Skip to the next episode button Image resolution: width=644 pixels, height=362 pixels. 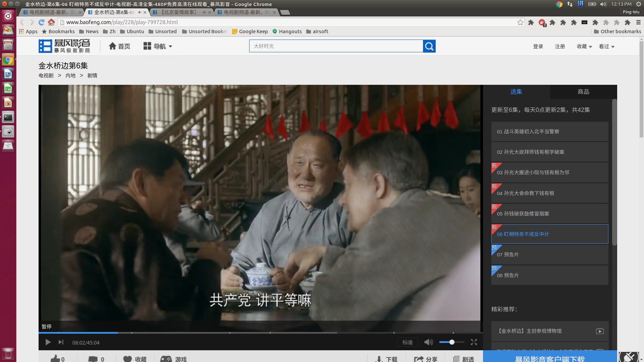[x=61, y=342]
